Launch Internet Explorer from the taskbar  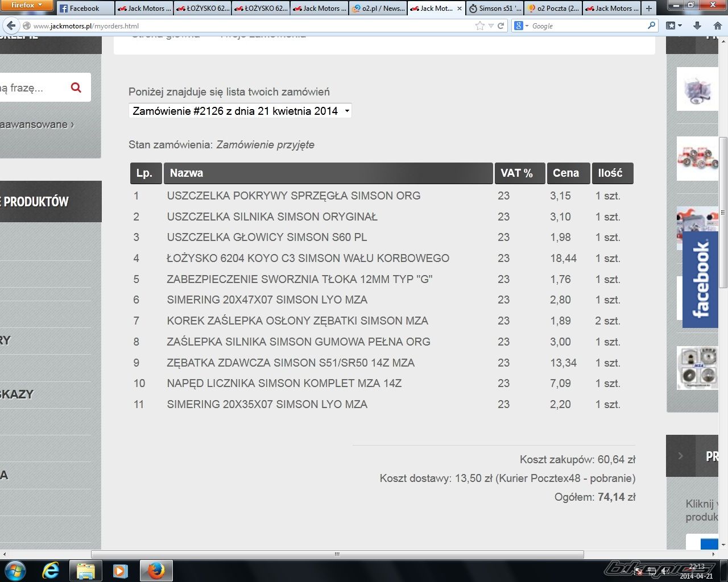[x=51, y=570]
